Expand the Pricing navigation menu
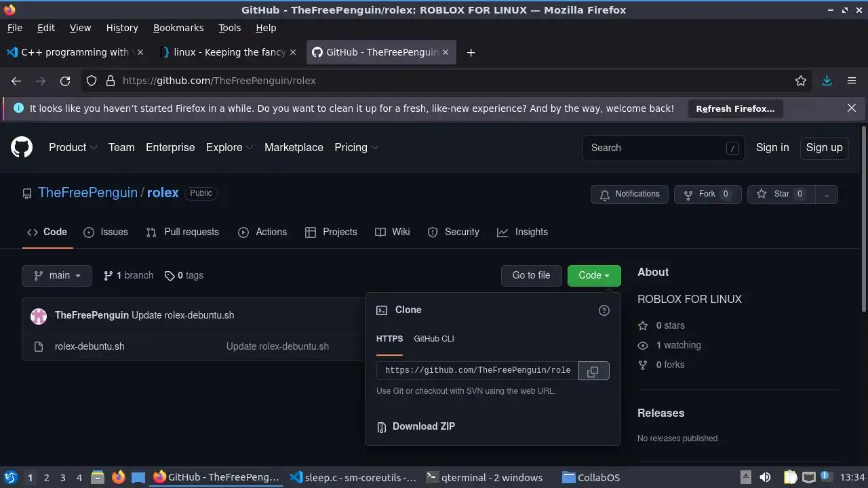 tap(356, 147)
